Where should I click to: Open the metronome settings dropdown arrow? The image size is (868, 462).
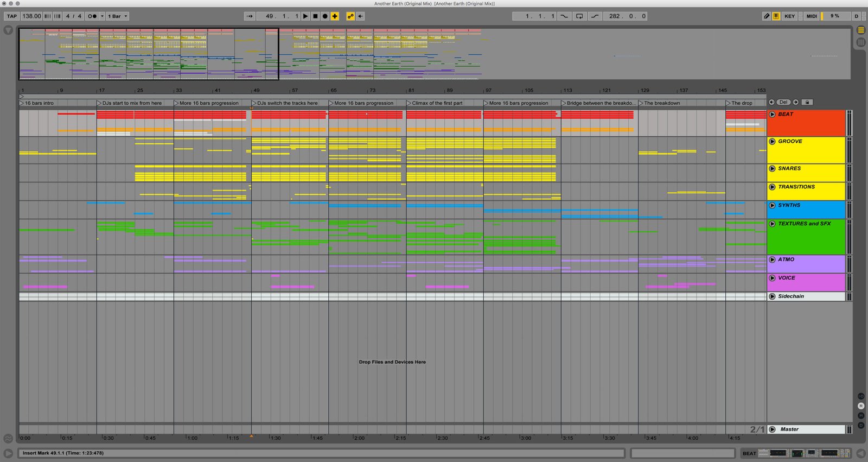tap(102, 16)
